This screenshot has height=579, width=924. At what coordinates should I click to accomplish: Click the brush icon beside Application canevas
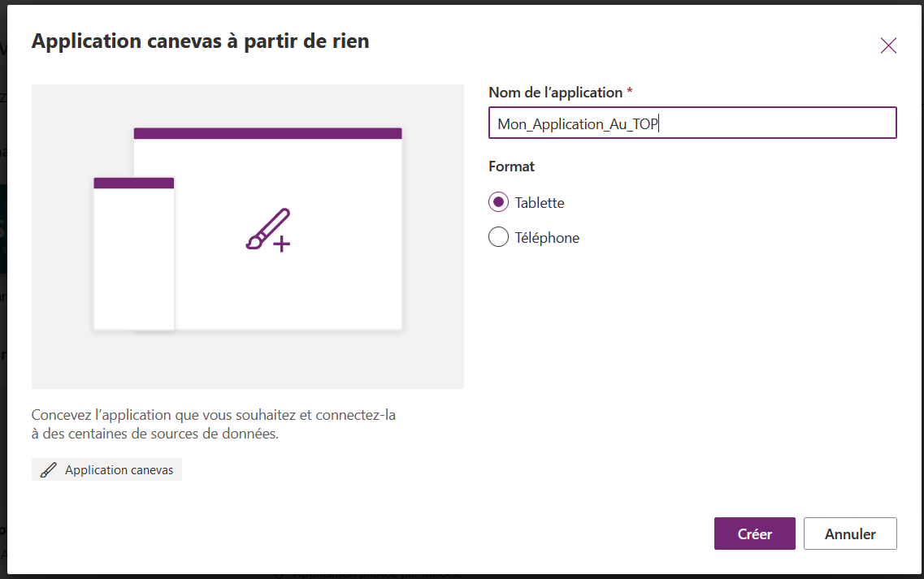point(49,470)
